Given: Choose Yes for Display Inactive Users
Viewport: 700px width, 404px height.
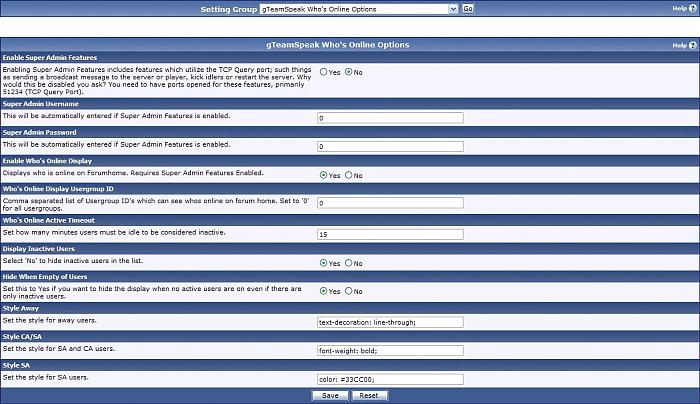Looking at the screenshot, I should [x=324, y=263].
